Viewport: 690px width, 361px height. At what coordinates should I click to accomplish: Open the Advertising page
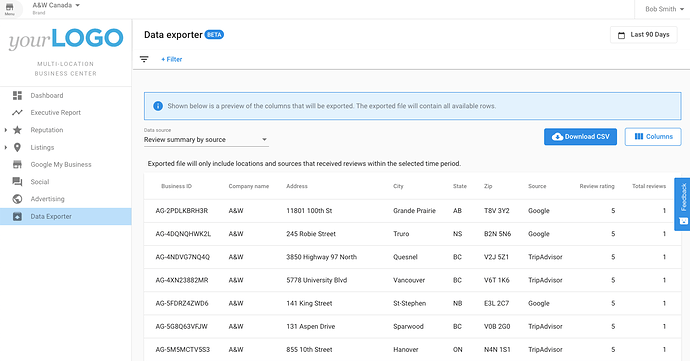pyautogui.click(x=47, y=199)
